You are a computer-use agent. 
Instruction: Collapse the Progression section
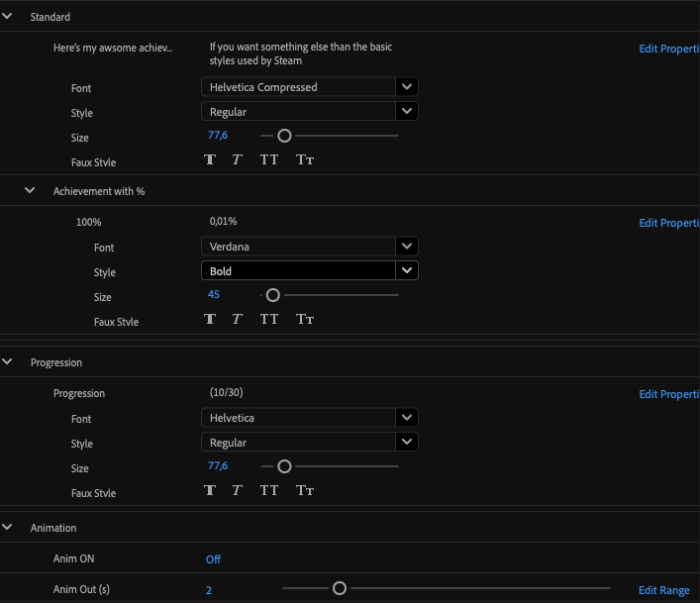[8, 362]
